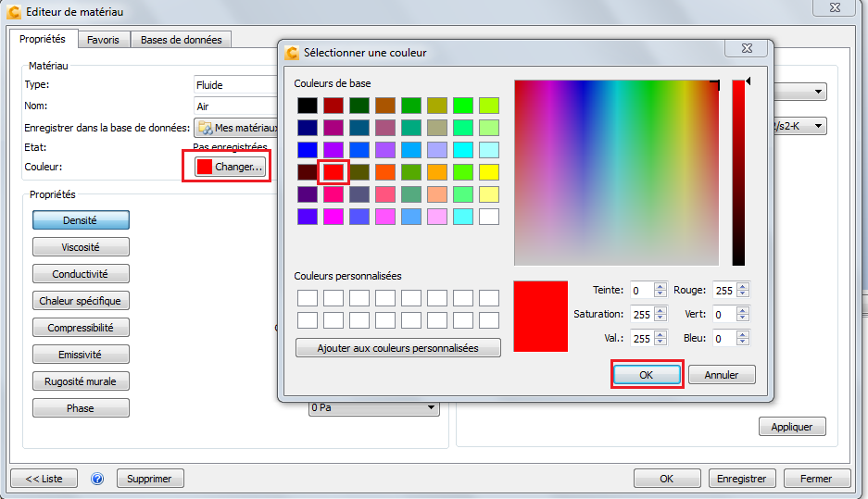Image resolution: width=868 pixels, height=499 pixels.
Task: Open the 0 Pa dropdown
Action: [373, 407]
